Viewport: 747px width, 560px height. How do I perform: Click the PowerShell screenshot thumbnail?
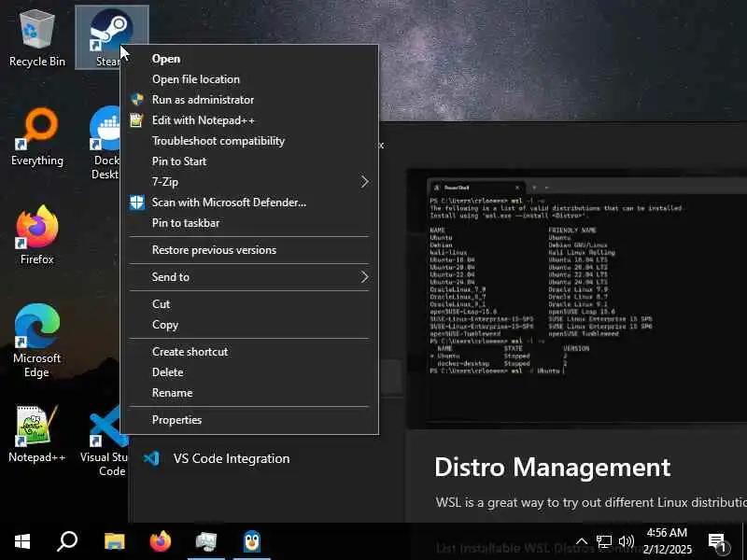576,298
